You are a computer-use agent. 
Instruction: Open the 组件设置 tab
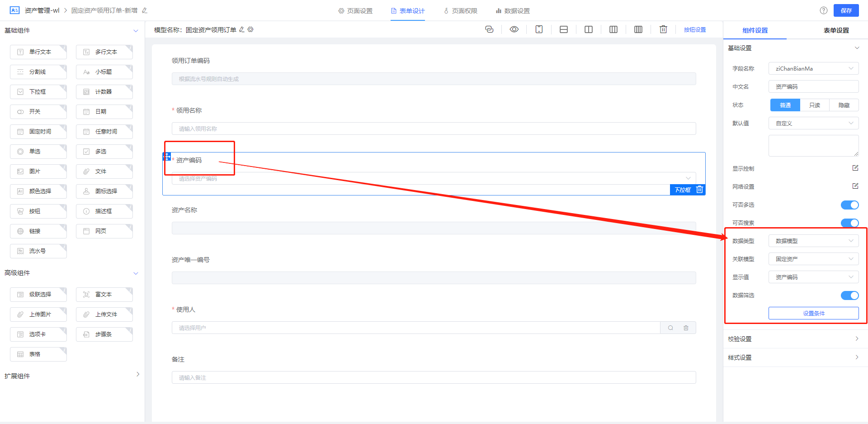[755, 30]
